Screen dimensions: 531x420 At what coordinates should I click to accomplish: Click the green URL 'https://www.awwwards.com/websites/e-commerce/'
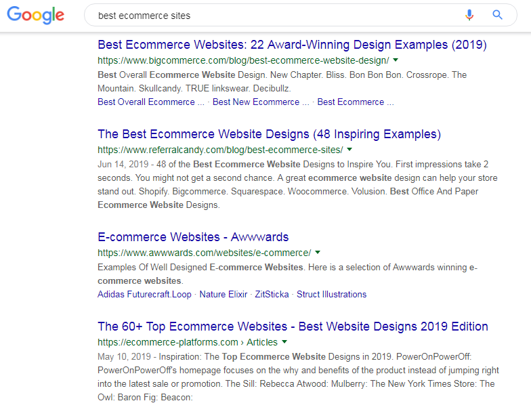point(205,253)
